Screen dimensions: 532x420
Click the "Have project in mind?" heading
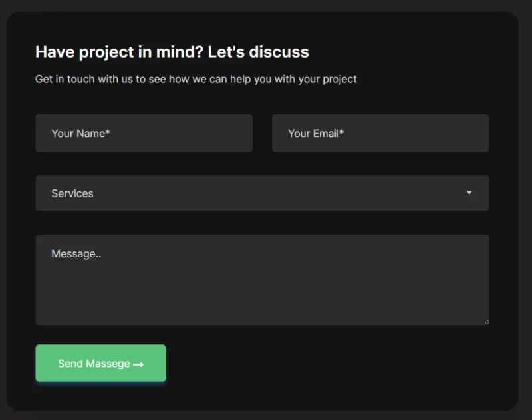pos(119,52)
